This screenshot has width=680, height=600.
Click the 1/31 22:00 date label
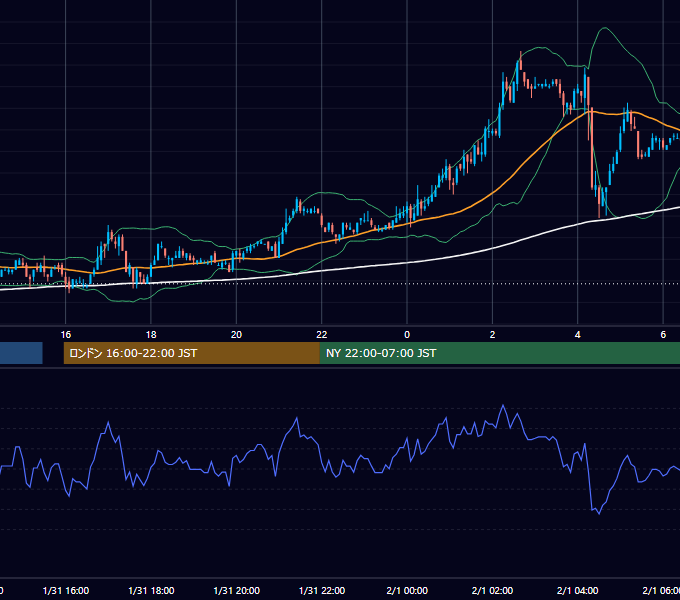coord(322,590)
